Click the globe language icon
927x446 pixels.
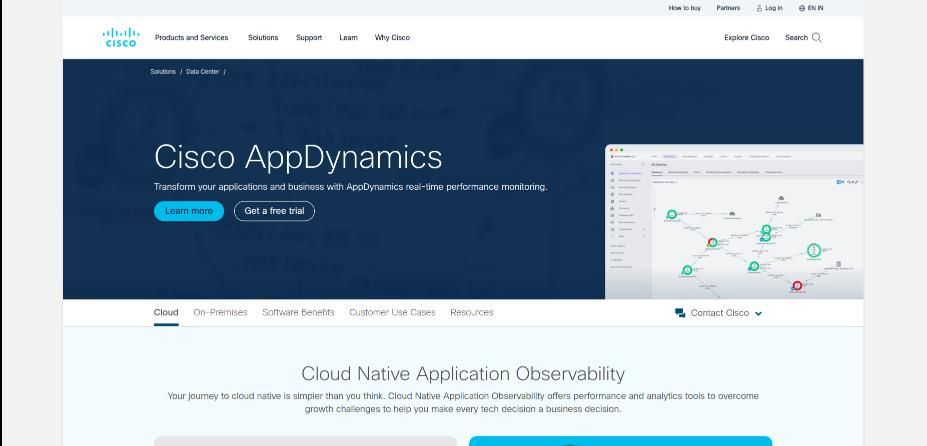[x=802, y=8]
